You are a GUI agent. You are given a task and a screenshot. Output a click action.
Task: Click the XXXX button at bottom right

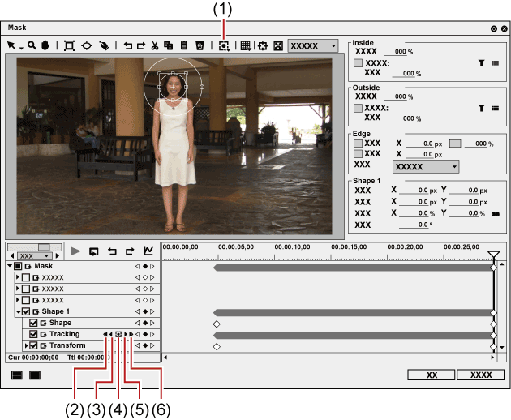pos(481,375)
